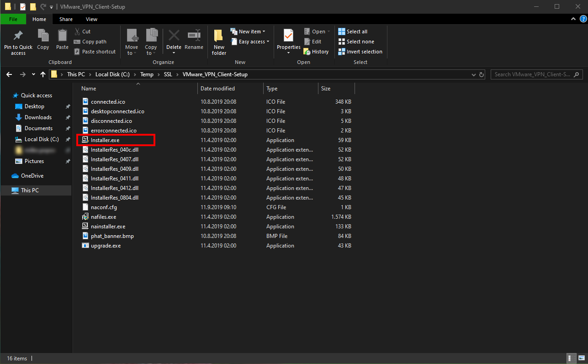
Task: Open Documents in sidebar
Action: click(x=38, y=128)
